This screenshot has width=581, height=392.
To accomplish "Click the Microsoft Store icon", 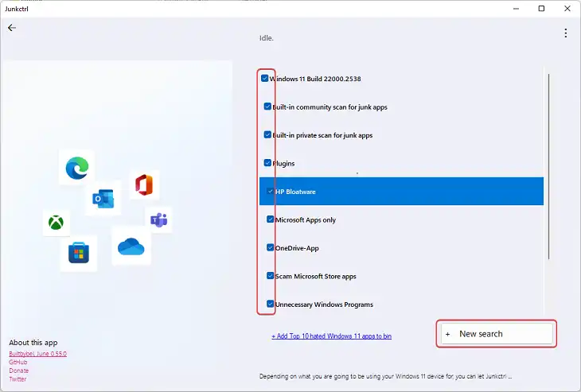I will [79, 252].
